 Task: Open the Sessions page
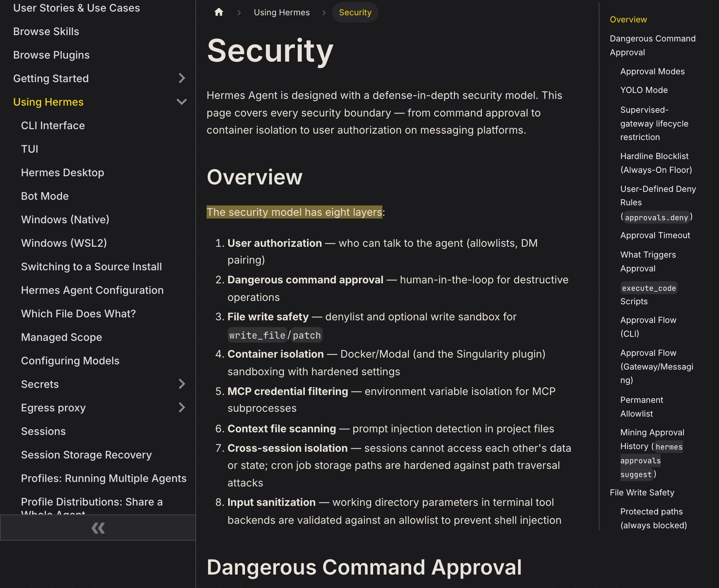point(43,431)
